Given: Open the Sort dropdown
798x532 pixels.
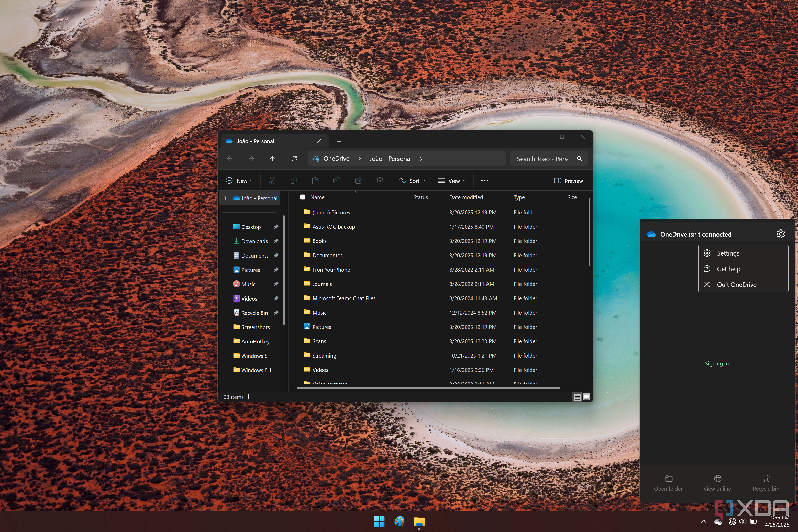Looking at the screenshot, I should pos(412,181).
